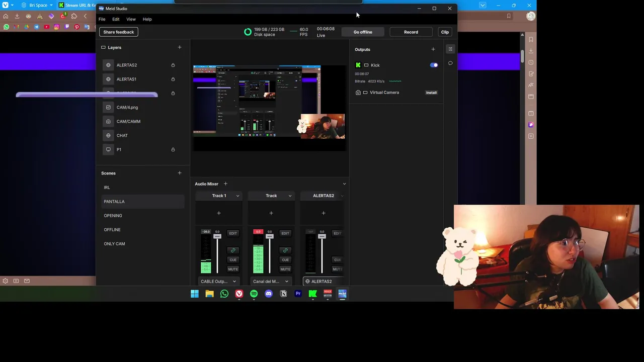Viewport: 644px width, 362px height.
Task: Mute Track 1 in the mixer
Action: [x=233, y=269]
